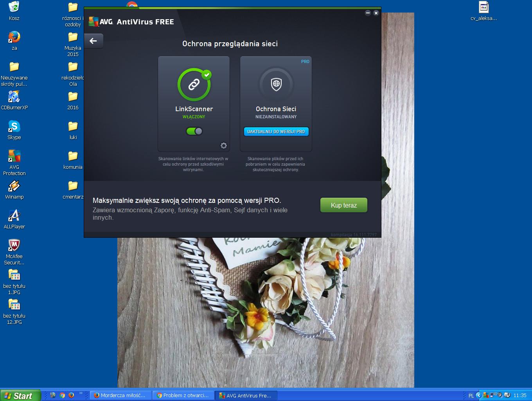
Task: Open the Skype desktop icon
Action: (x=14, y=127)
